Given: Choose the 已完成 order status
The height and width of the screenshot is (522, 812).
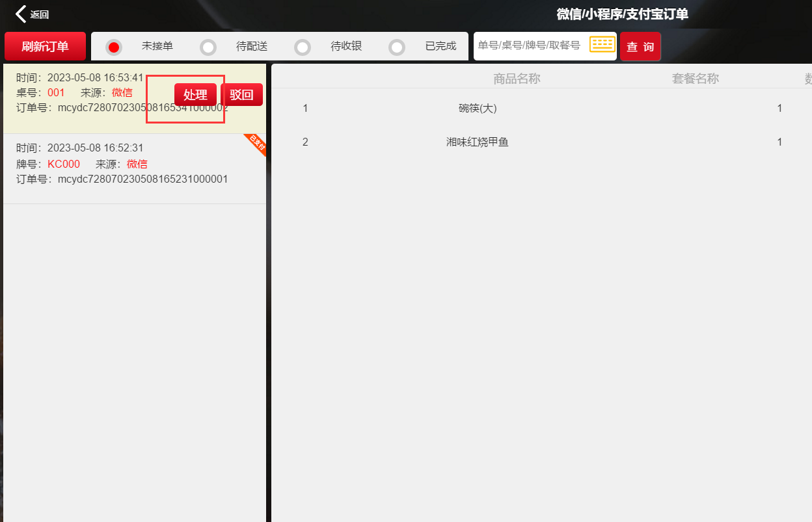Looking at the screenshot, I should coord(397,47).
